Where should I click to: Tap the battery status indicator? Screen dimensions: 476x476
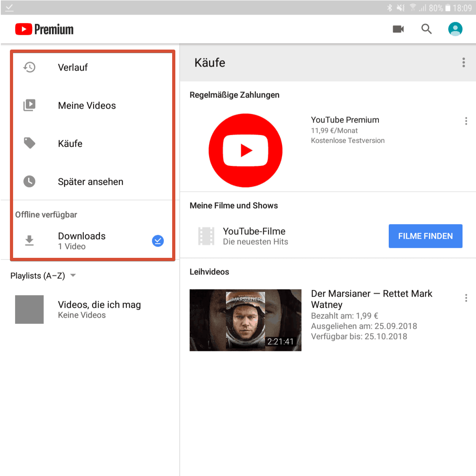pos(447,8)
